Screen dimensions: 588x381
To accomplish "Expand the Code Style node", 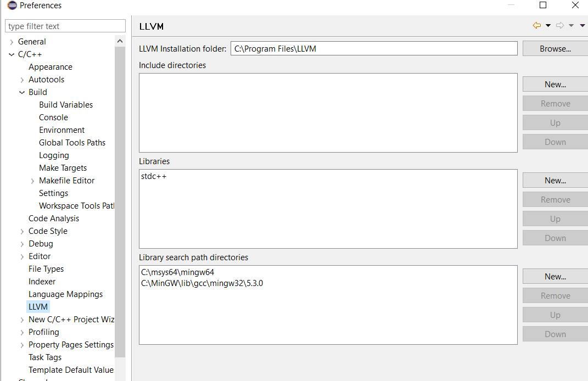I will [x=22, y=231].
